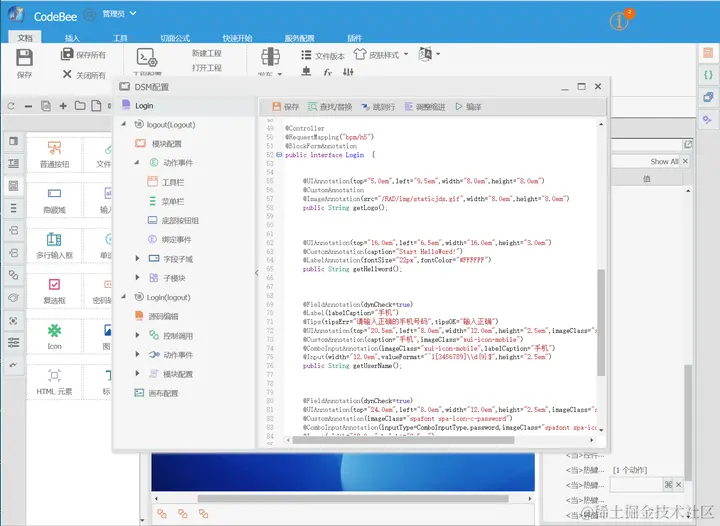
Task: Click the refresh icon in the file toolbar
Action: 11,106
